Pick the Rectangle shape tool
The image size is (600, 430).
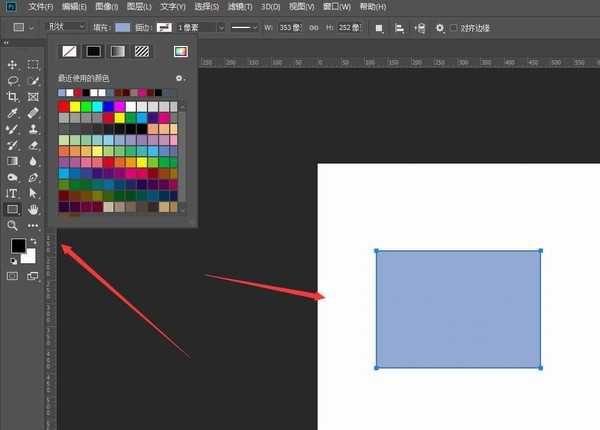coord(13,209)
